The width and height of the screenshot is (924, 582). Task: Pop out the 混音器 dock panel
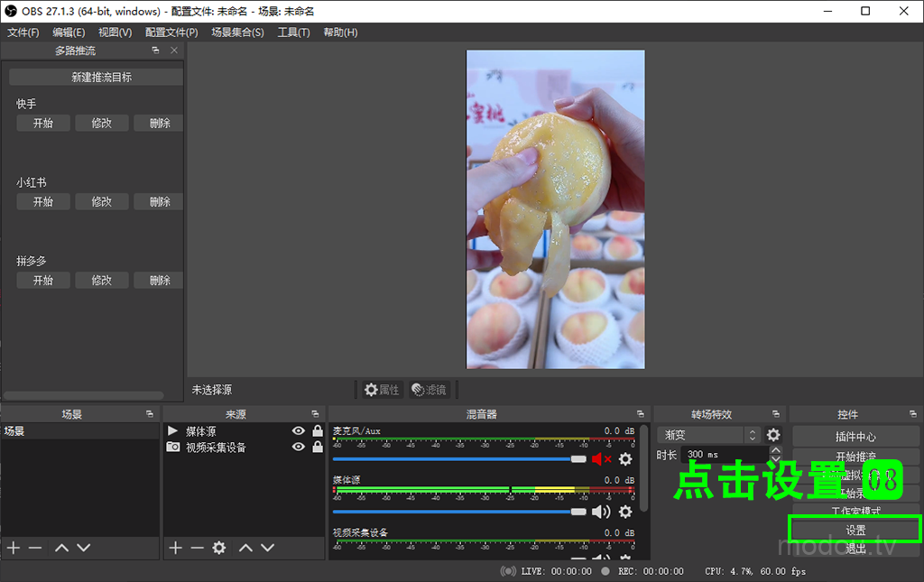tap(640, 414)
